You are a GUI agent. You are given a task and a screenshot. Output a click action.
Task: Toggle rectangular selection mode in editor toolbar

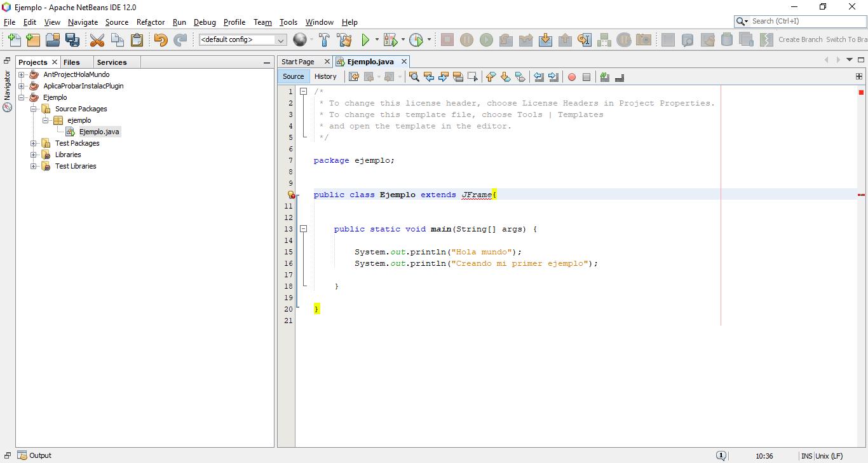click(x=472, y=77)
